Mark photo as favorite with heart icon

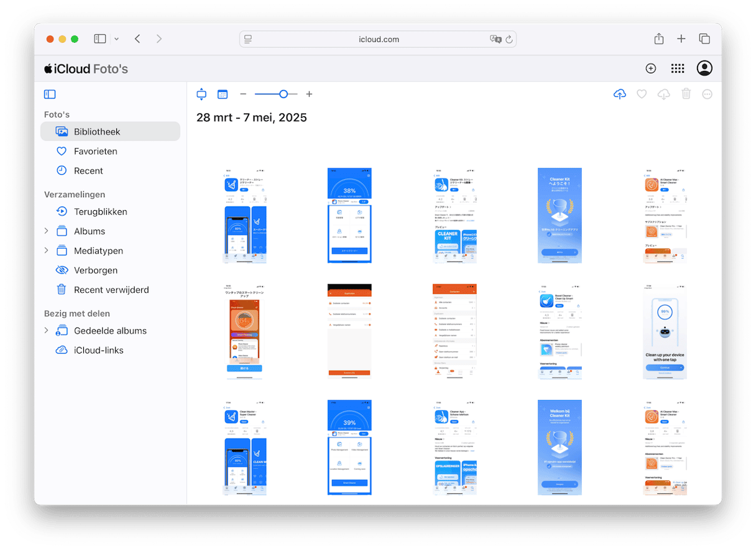click(642, 94)
